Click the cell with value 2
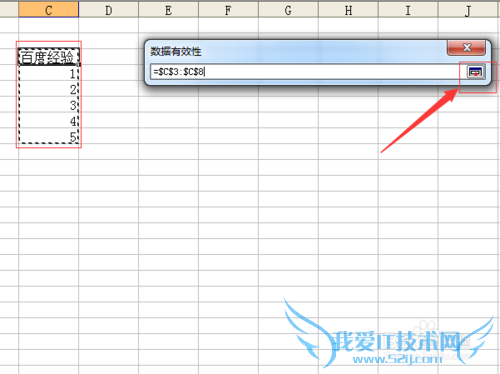 [49, 89]
